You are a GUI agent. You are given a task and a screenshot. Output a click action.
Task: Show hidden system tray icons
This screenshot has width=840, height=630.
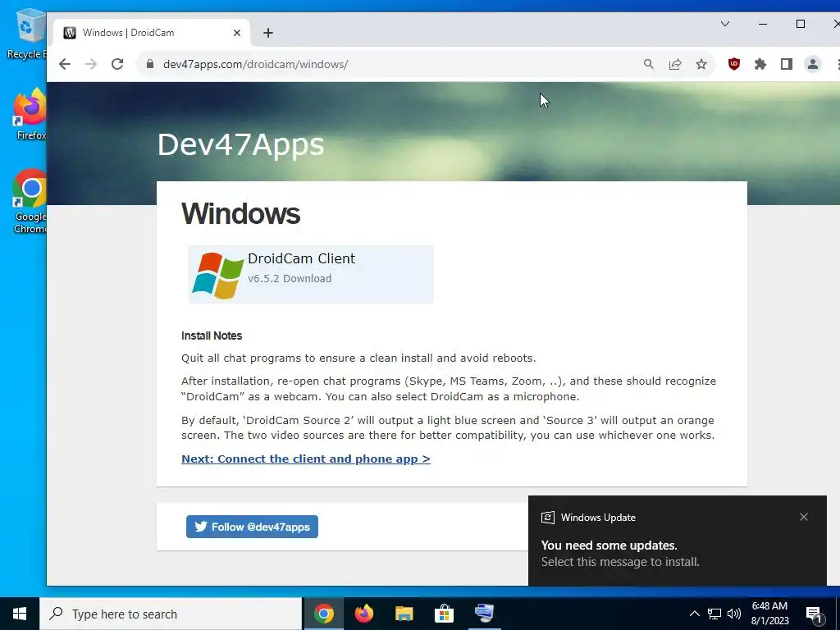pyautogui.click(x=694, y=614)
